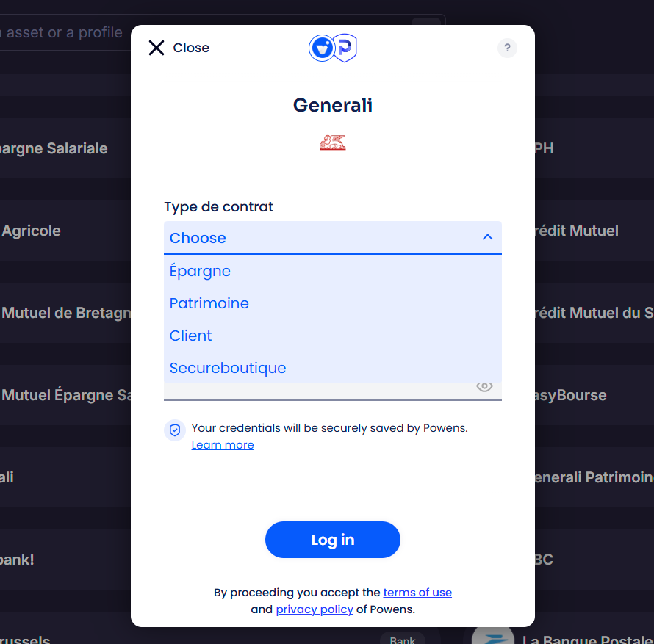Open the Learn more link

coord(223,445)
